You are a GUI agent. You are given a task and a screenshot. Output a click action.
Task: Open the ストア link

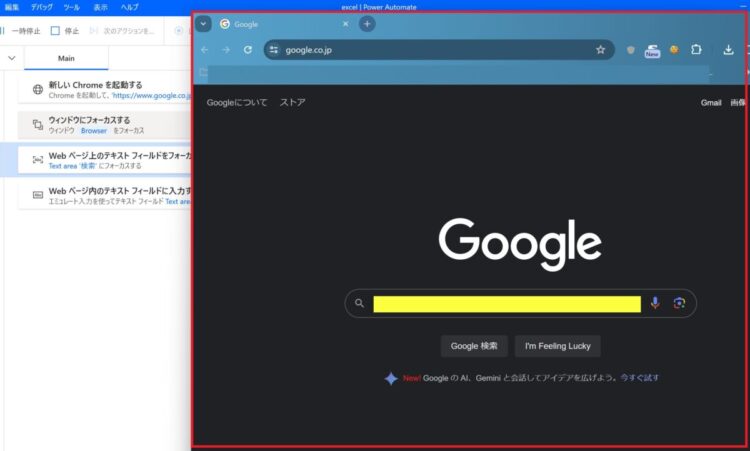point(292,102)
